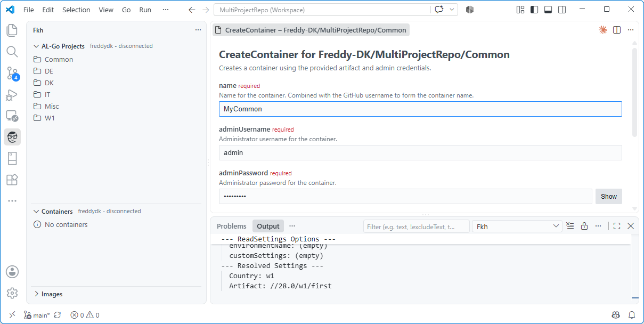Open the View menu
The width and height of the screenshot is (644, 324).
click(106, 10)
